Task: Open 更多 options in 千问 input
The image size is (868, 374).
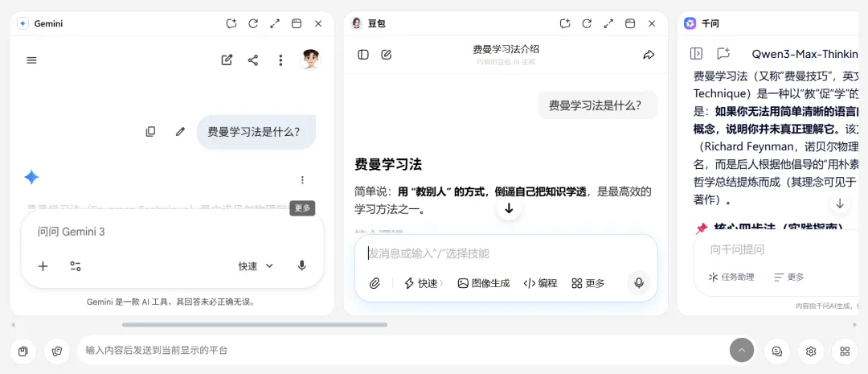Action: (x=789, y=277)
